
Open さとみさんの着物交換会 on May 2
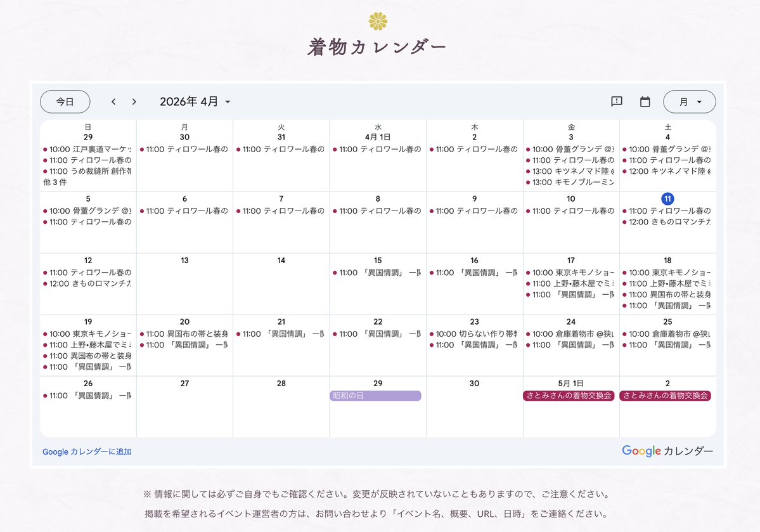(x=665, y=396)
